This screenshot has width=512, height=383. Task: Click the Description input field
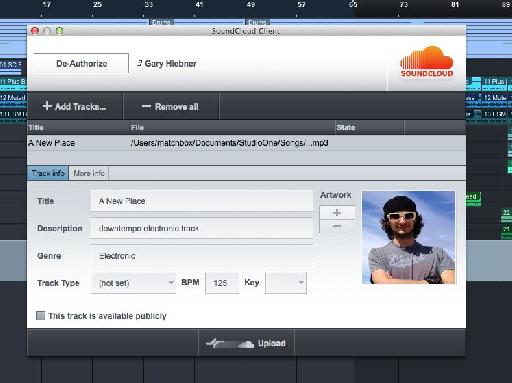(202, 228)
